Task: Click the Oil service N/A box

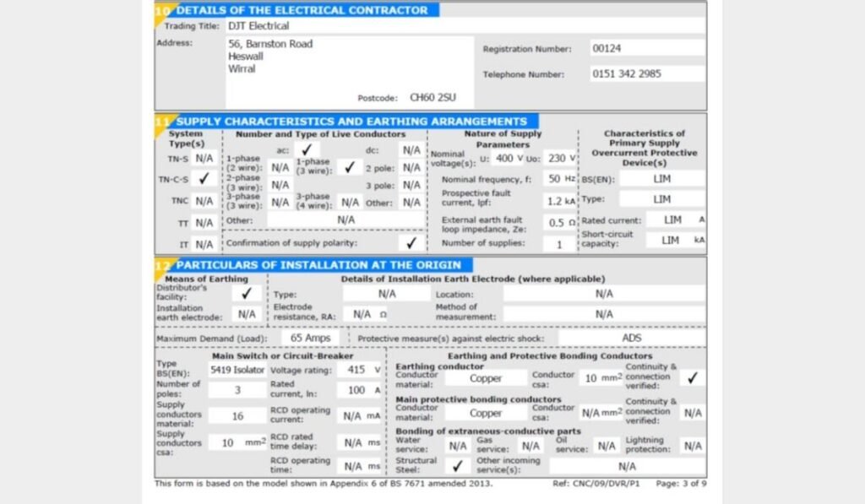Action: (607, 446)
